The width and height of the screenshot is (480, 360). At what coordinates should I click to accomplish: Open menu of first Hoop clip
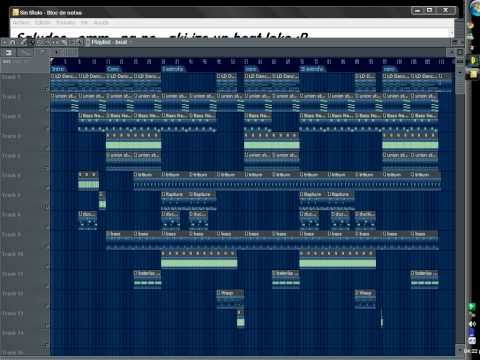click(x=219, y=293)
